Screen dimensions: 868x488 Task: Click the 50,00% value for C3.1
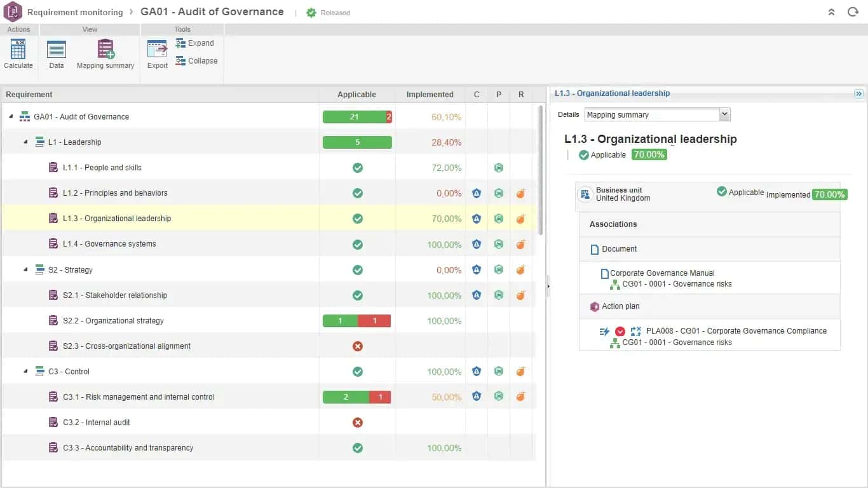point(446,397)
